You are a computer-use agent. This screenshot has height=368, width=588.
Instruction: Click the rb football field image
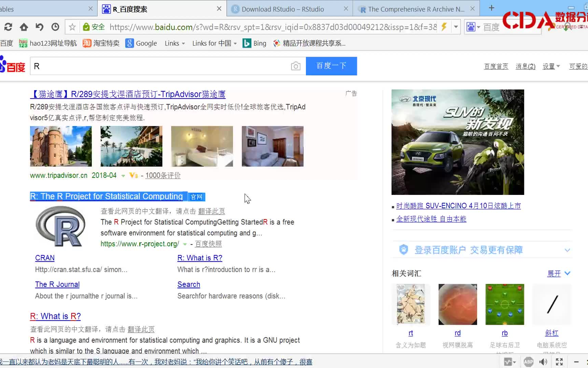(x=505, y=304)
